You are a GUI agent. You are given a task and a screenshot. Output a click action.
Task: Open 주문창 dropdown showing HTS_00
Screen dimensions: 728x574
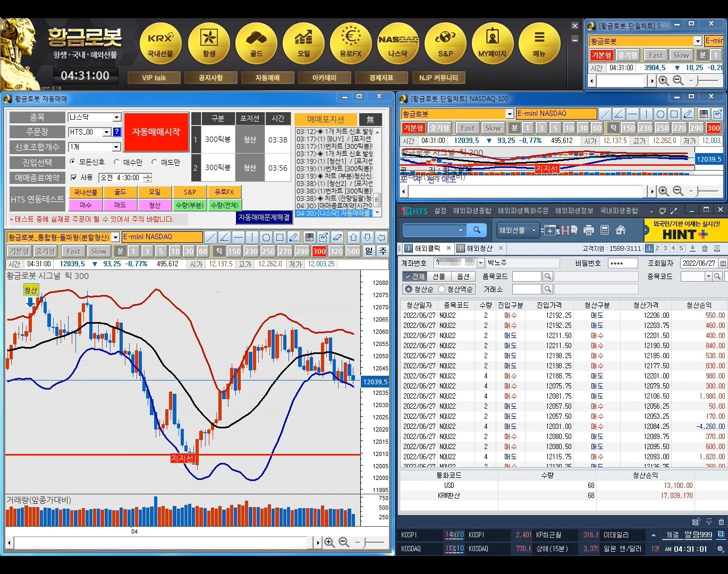[106, 132]
